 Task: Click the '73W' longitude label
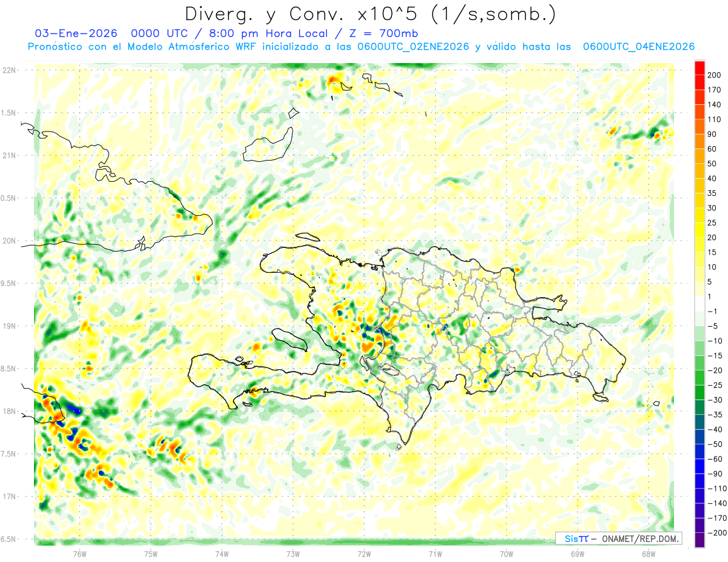293,553
